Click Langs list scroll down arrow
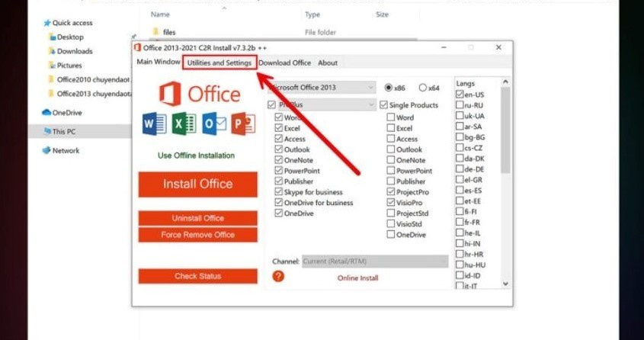644x340 pixels. (505, 284)
